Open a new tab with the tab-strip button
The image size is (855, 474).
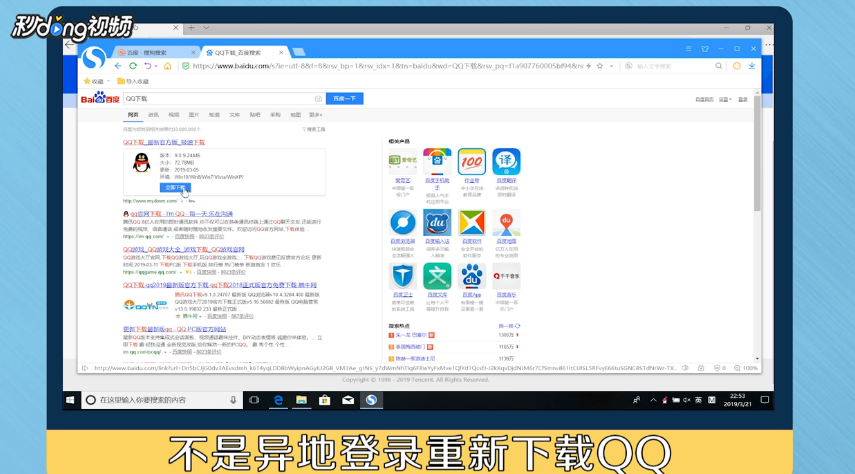tap(298, 52)
